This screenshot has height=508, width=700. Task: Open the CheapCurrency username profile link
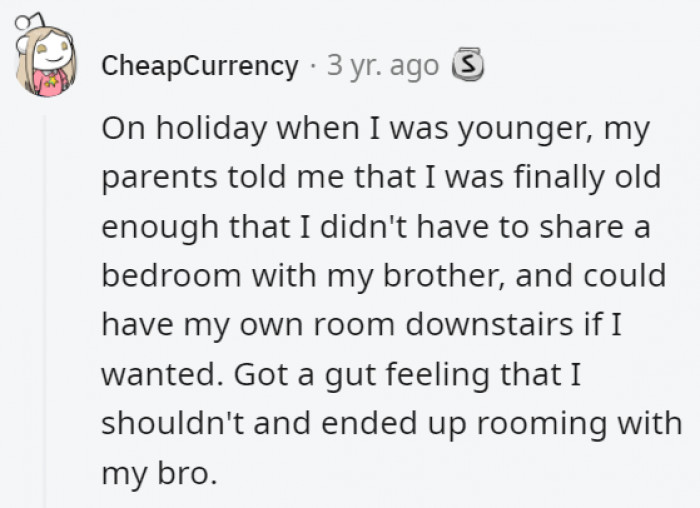[200, 66]
